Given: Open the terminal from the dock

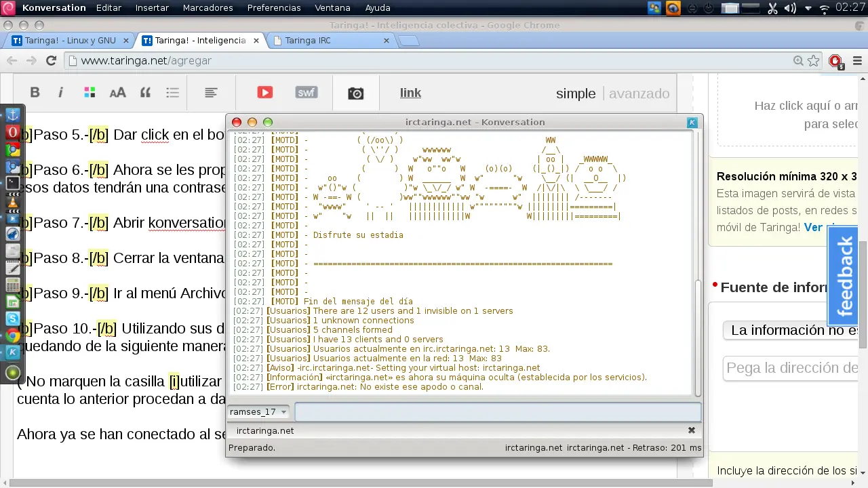Looking at the screenshot, I should pos(12,183).
